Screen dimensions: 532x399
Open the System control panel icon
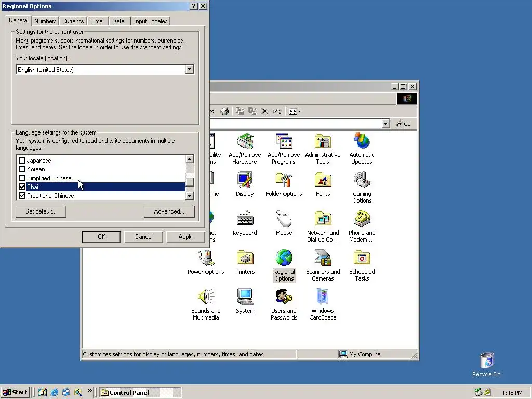(245, 301)
